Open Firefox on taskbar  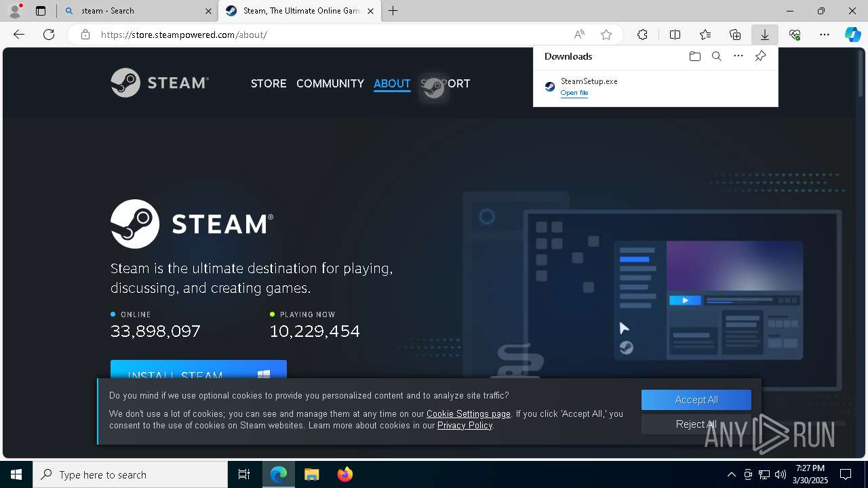coord(344,474)
